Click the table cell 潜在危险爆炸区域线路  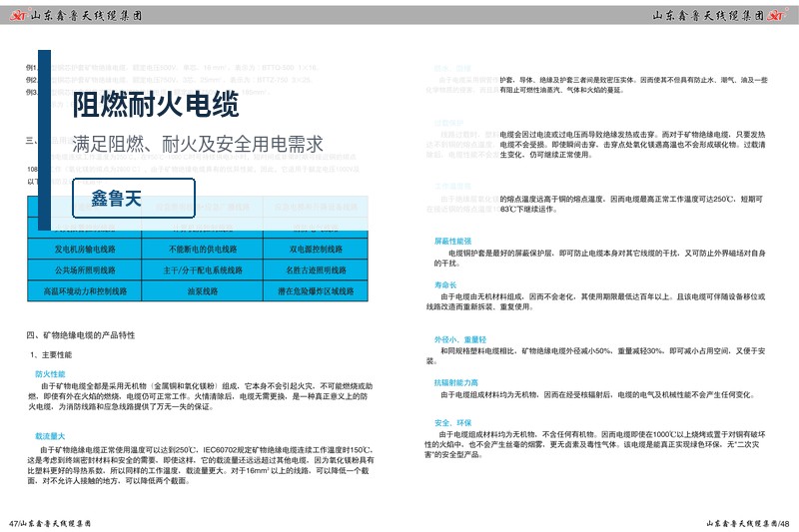(316, 291)
